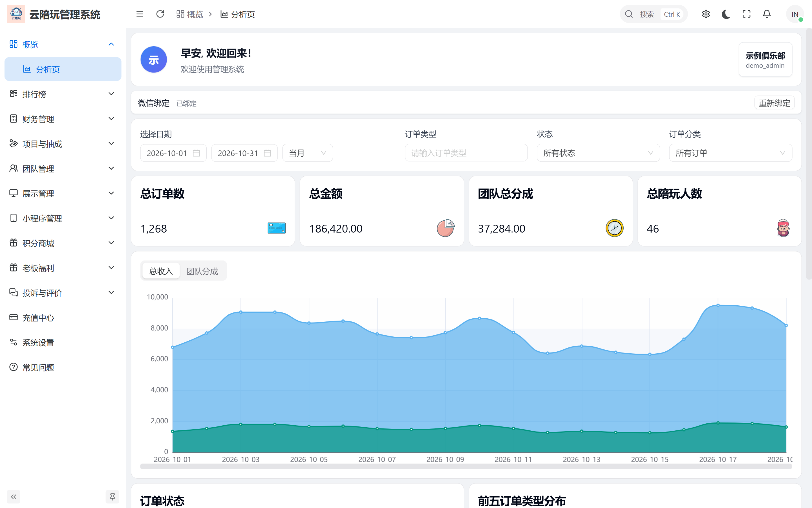Click the clock icon in 团队总分成

click(614, 228)
